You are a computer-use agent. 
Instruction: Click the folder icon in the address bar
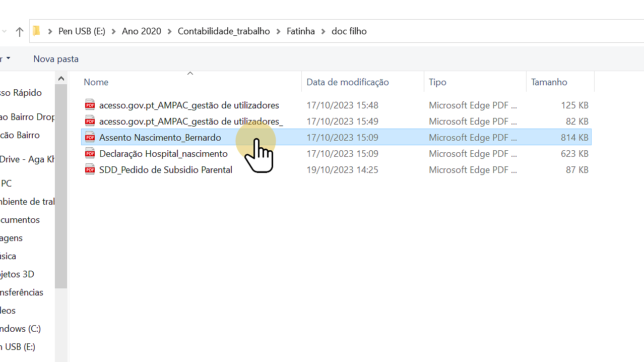tap(37, 31)
